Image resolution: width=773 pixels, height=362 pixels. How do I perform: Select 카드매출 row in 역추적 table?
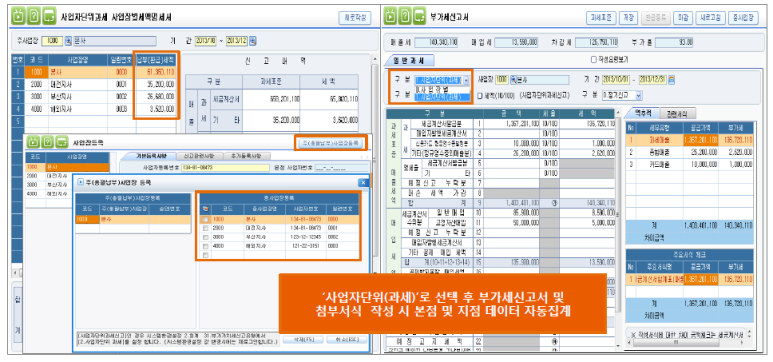[689, 164]
